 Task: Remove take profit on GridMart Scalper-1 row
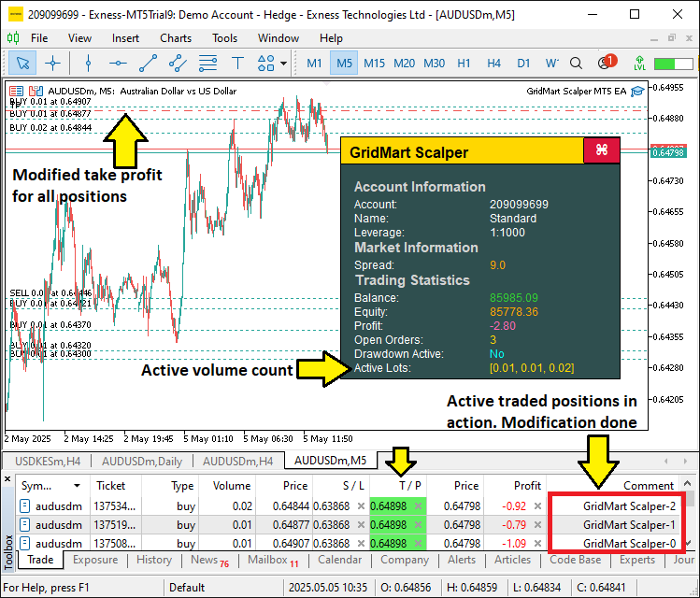pos(418,525)
